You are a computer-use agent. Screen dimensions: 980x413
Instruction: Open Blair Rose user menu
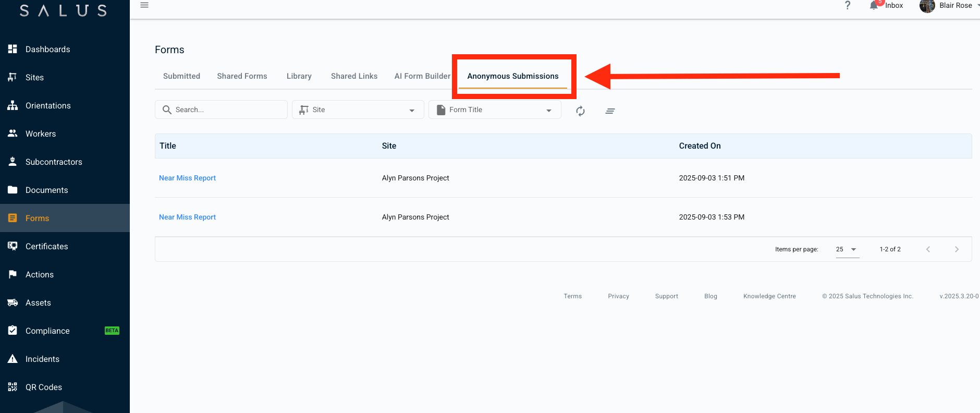(x=949, y=6)
